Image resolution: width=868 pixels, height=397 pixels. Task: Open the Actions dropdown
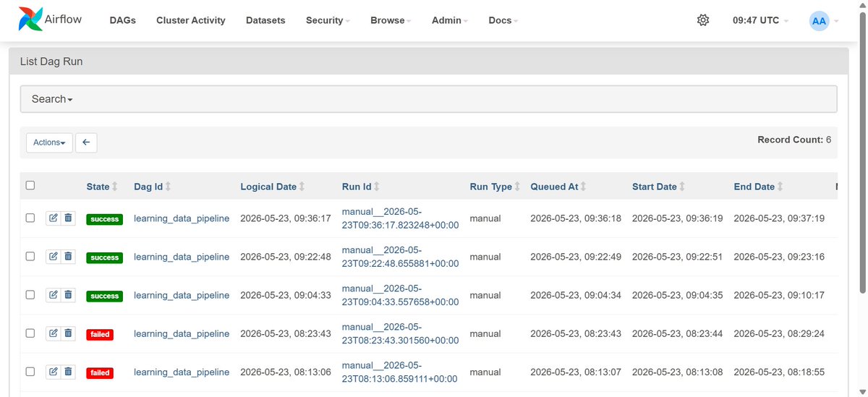(50, 142)
